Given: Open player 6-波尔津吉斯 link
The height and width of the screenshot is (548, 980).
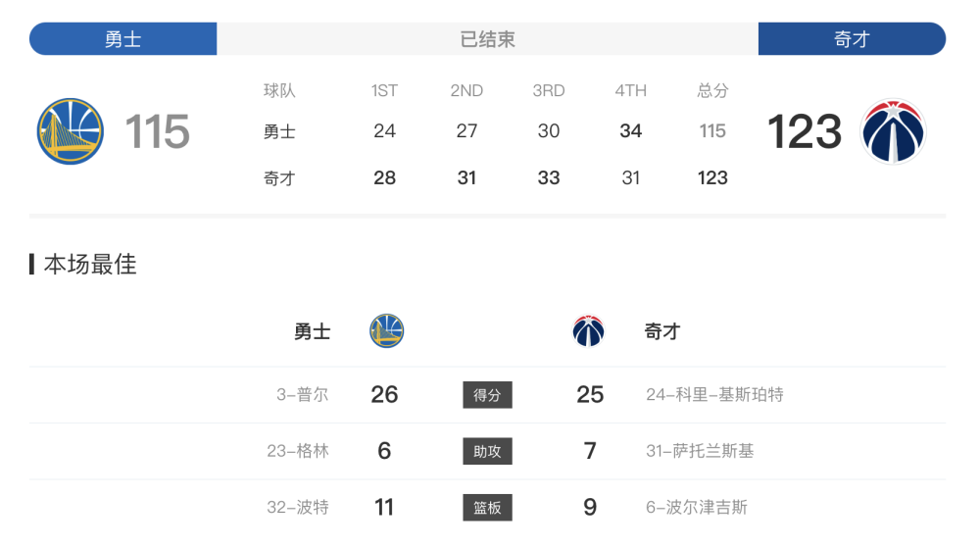Looking at the screenshot, I should point(696,508).
